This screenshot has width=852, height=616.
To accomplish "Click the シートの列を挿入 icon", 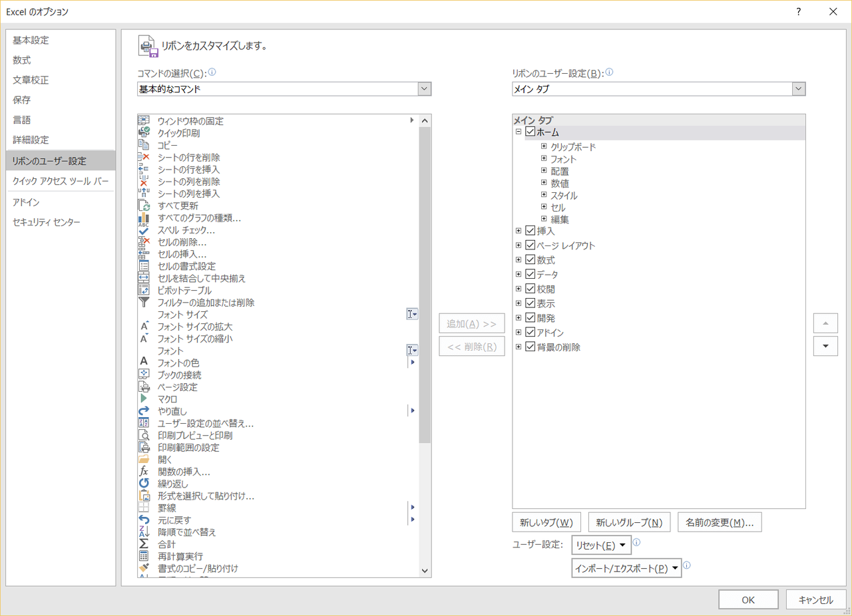I will 144,193.
